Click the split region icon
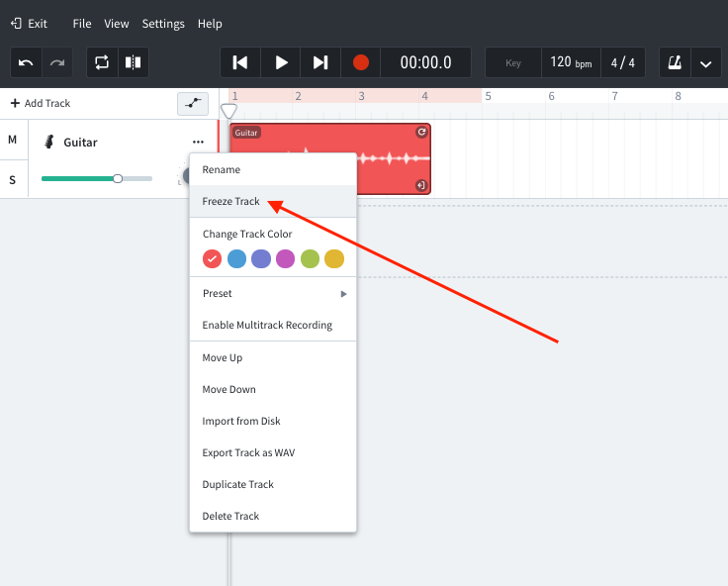The image size is (728, 586). 134,62
